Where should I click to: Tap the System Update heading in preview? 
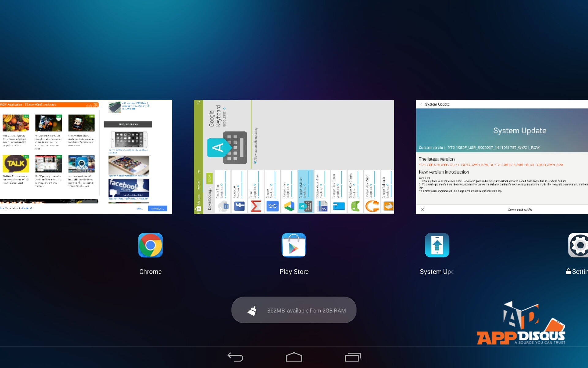click(520, 131)
